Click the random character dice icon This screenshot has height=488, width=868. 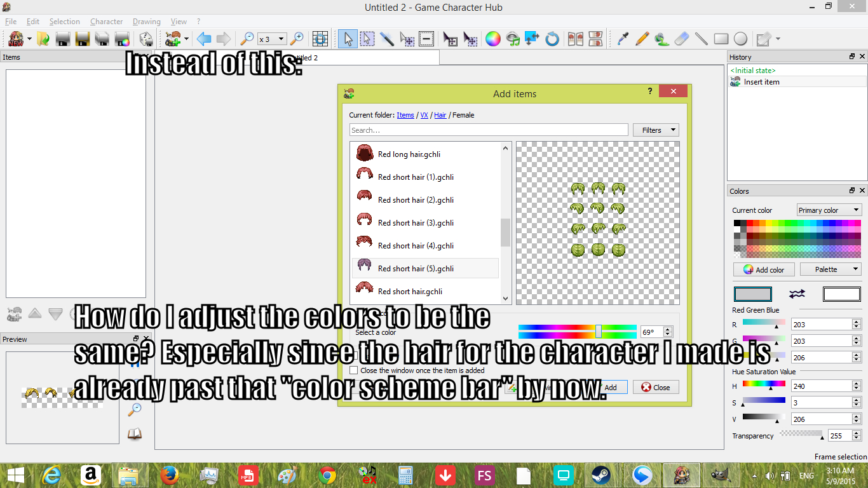(x=146, y=39)
